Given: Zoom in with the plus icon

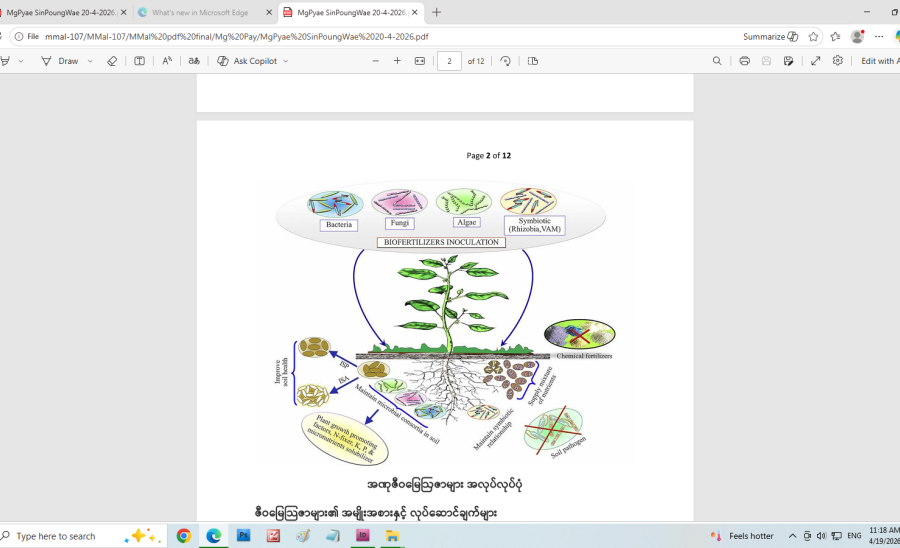Looking at the screenshot, I should pos(397,61).
